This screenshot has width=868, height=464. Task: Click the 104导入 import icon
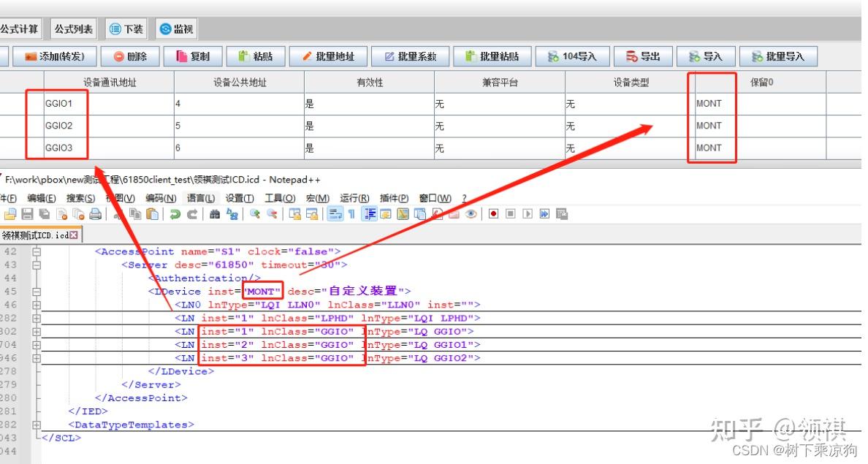[573, 56]
